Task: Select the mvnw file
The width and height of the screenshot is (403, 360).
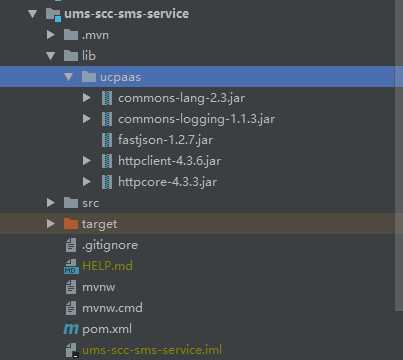Action: pyautogui.click(x=99, y=287)
